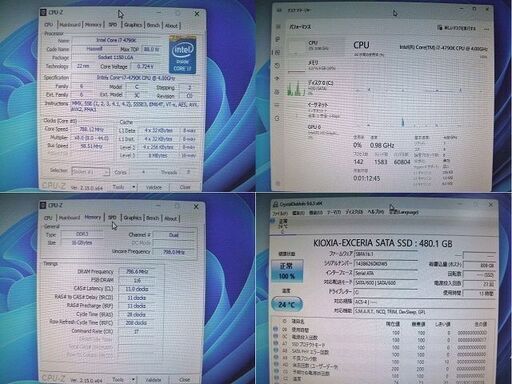Viewport: 512px width, 384px height.
Task: Click the memory Type field showing DDR3
Action: point(82,234)
